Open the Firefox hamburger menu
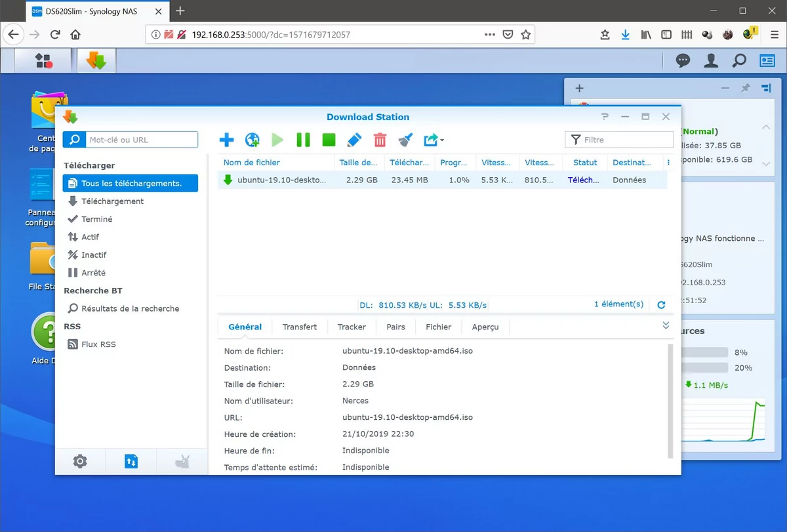This screenshot has width=787, height=532. (774, 35)
